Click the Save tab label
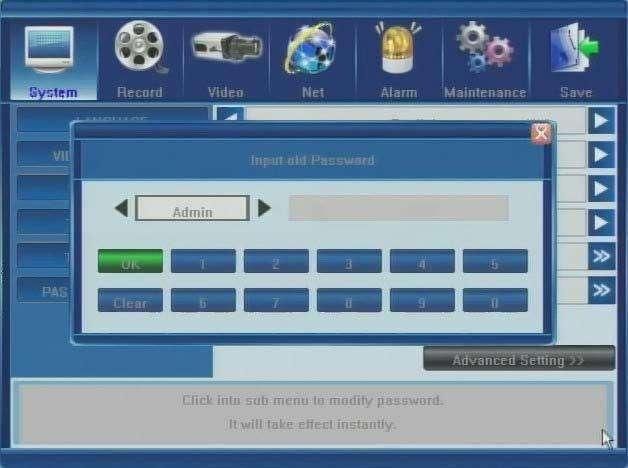This screenshot has height=468, width=628. tap(576, 92)
